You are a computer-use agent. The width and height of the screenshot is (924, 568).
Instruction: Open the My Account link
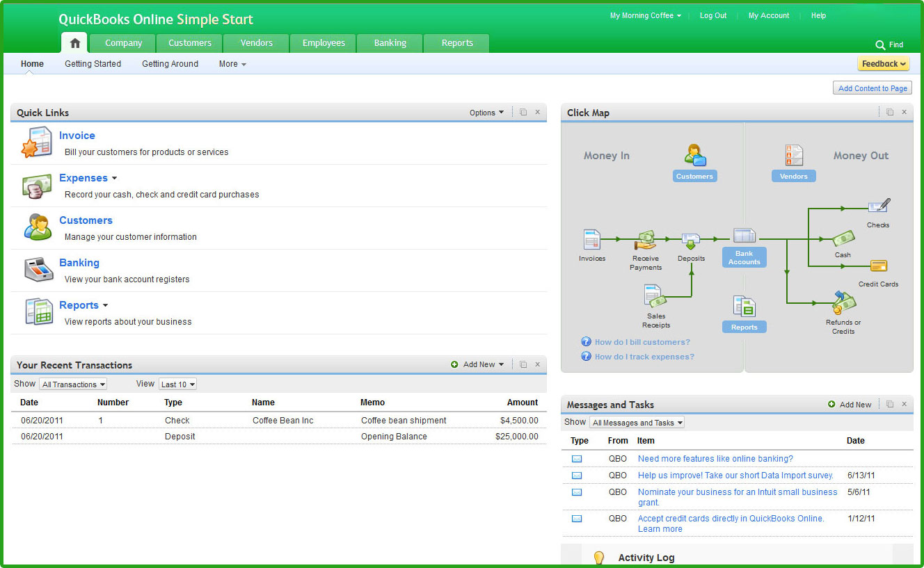point(769,15)
